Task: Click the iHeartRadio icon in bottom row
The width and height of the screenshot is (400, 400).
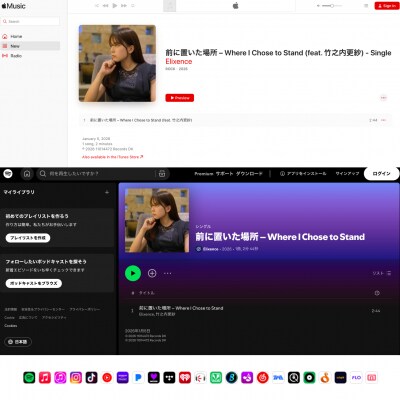Action: [x=185, y=378]
